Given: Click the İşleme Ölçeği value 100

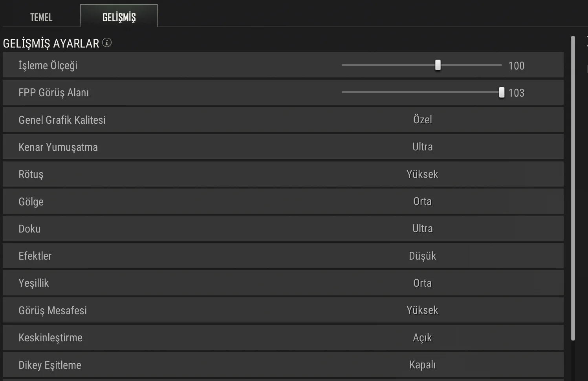Looking at the screenshot, I should [516, 66].
